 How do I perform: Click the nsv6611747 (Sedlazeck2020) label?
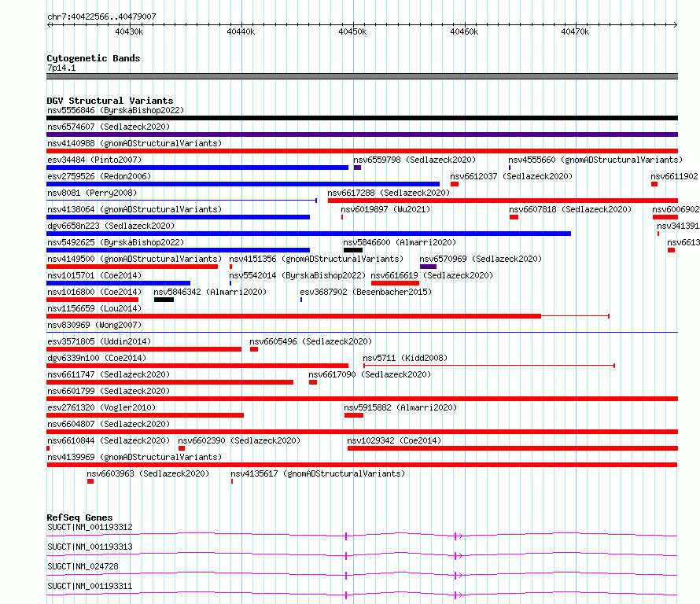click(109, 374)
